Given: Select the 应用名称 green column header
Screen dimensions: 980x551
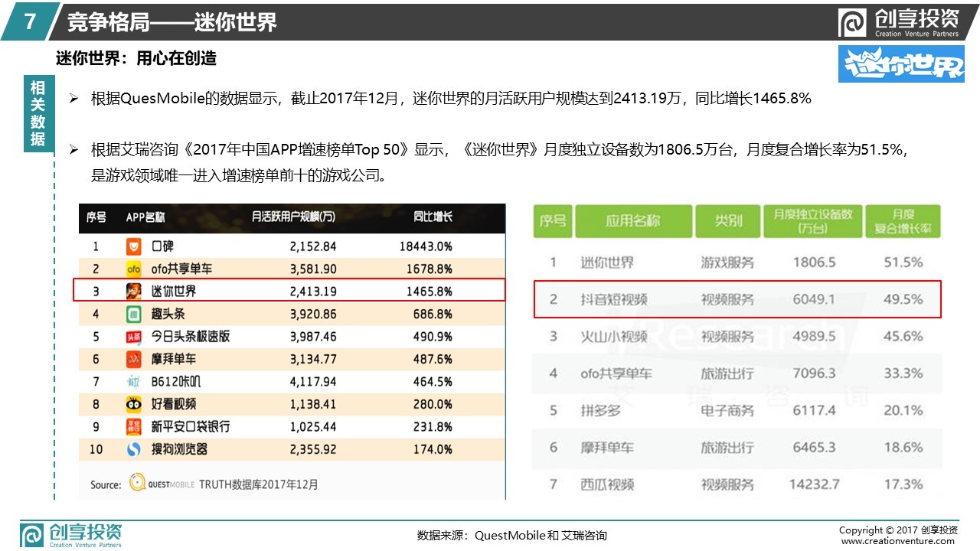Looking at the screenshot, I should click(632, 221).
